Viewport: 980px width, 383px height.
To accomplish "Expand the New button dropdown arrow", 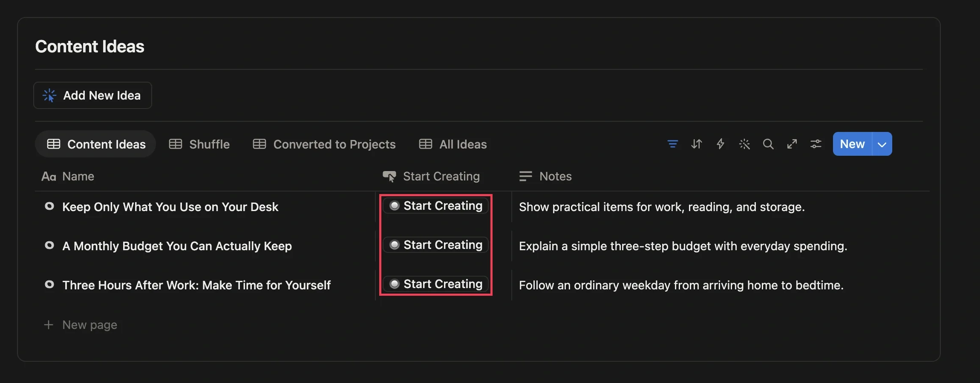I will pyautogui.click(x=882, y=144).
